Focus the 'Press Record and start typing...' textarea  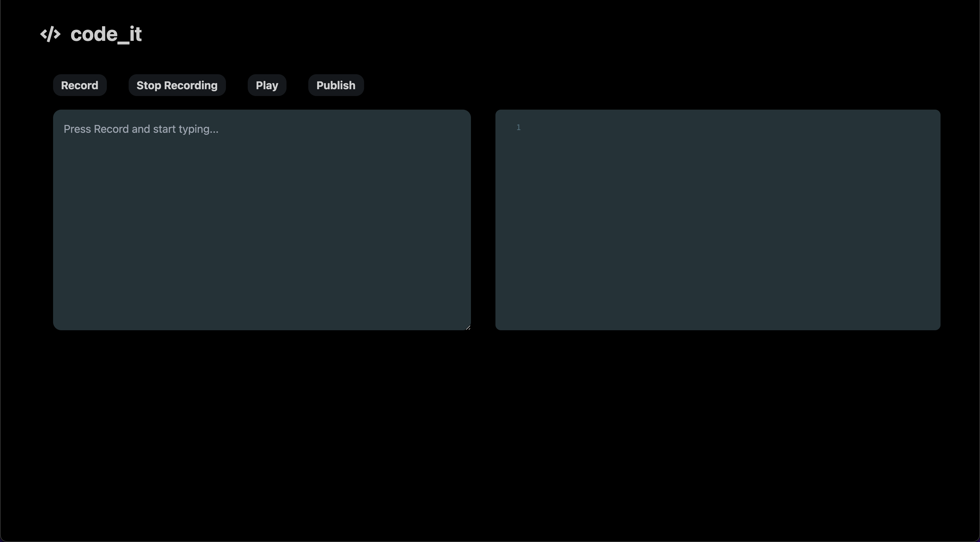(x=262, y=220)
